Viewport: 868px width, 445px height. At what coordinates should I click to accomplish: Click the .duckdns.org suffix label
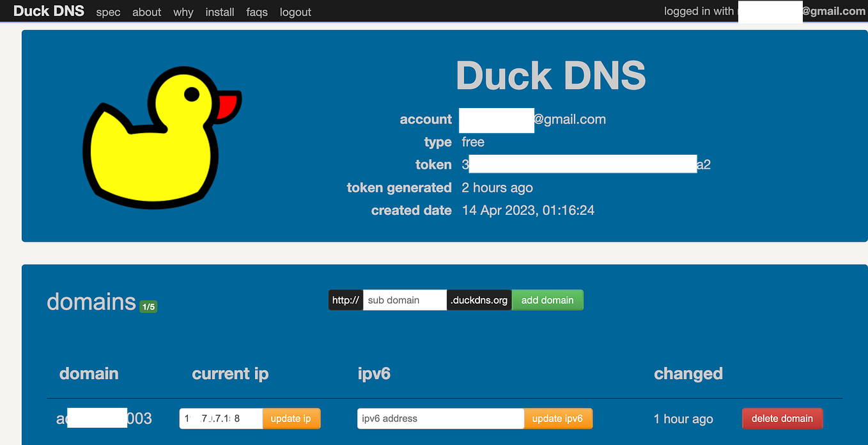[479, 301]
